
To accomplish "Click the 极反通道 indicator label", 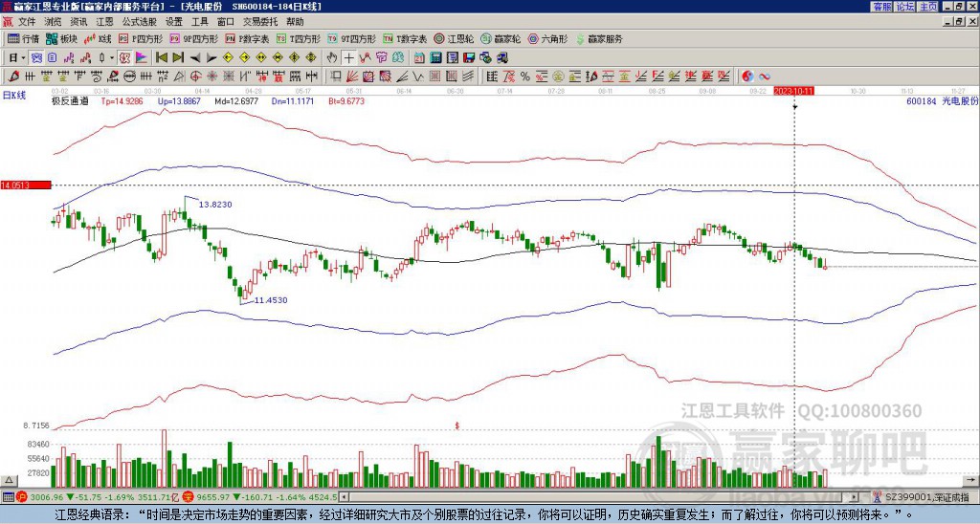I will (x=70, y=100).
